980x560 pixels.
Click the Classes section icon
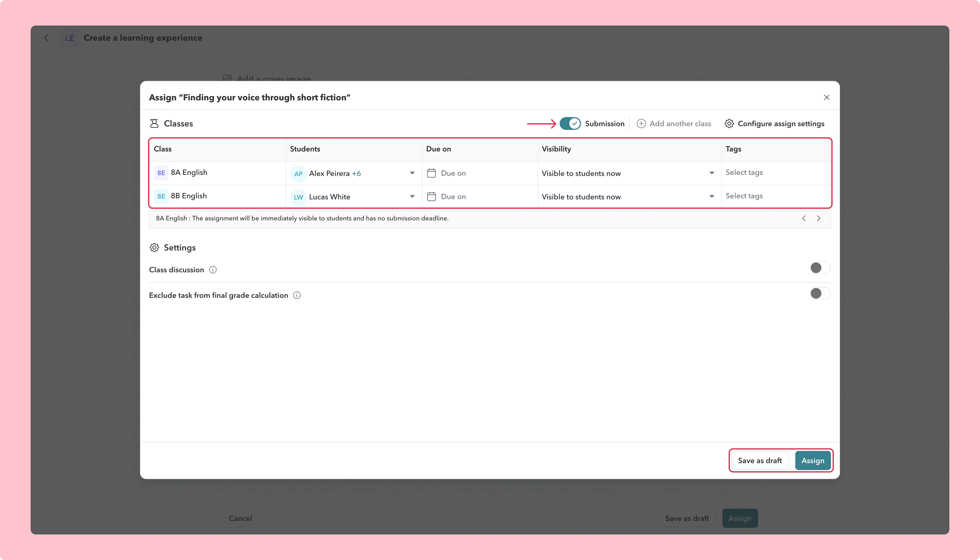pyautogui.click(x=154, y=123)
